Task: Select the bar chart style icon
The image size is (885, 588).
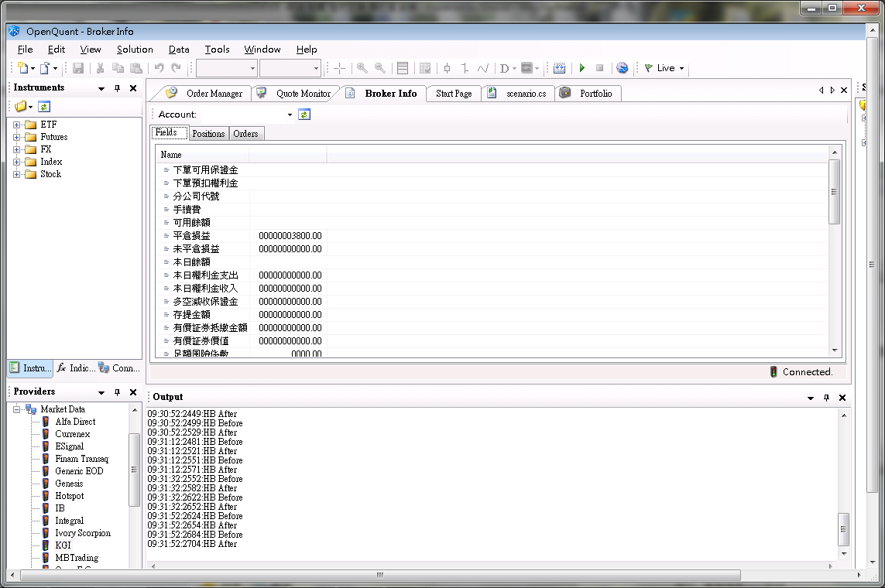Action: pos(465,68)
